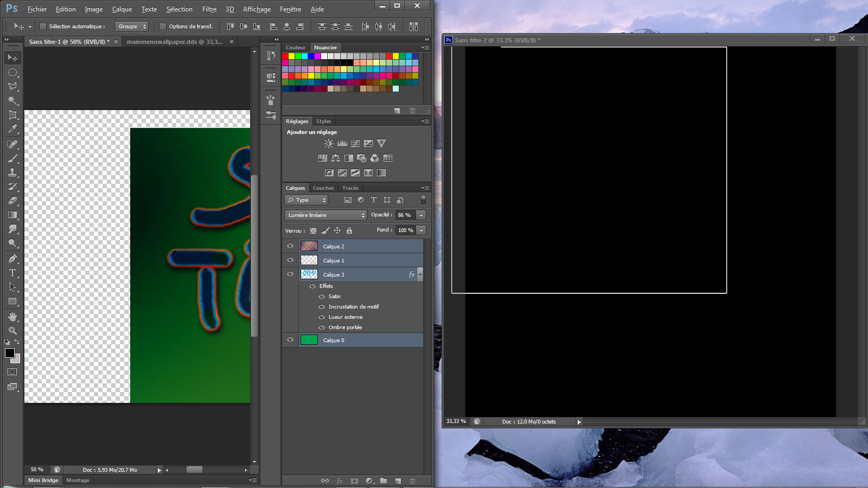Click the Brightness/Contrast adjustment icon
Viewport: 868px width, 488px height.
click(329, 144)
